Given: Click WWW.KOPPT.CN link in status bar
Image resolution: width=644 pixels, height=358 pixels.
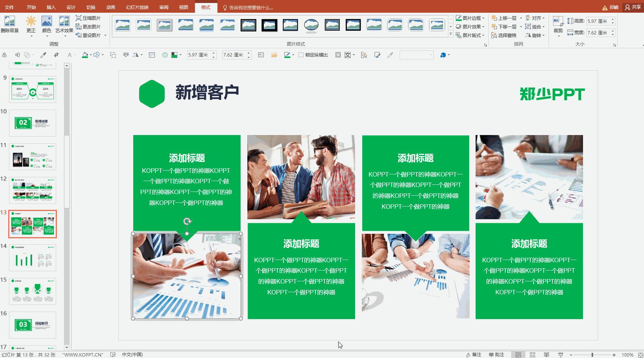Looking at the screenshot, I should pyautogui.click(x=83, y=354).
